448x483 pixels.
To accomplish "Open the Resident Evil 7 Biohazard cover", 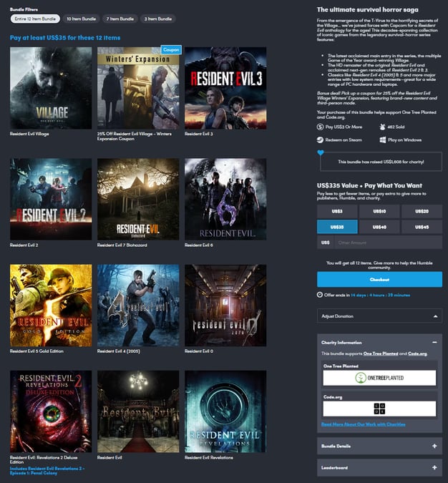I will (138, 200).
